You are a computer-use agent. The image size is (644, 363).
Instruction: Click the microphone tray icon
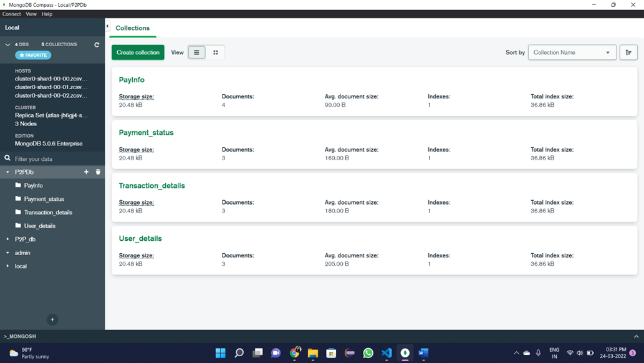coord(538,353)
